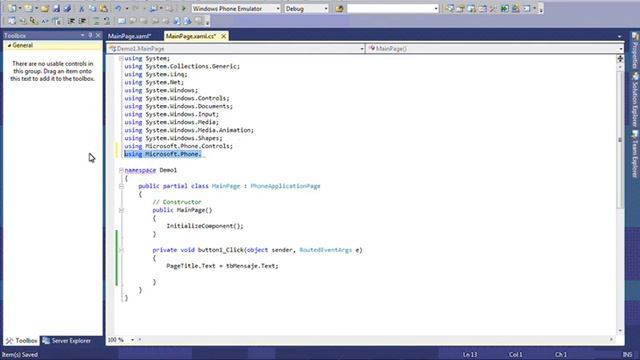Click the New Project toolbar icon
640x360 pixels.
point(12,8)
